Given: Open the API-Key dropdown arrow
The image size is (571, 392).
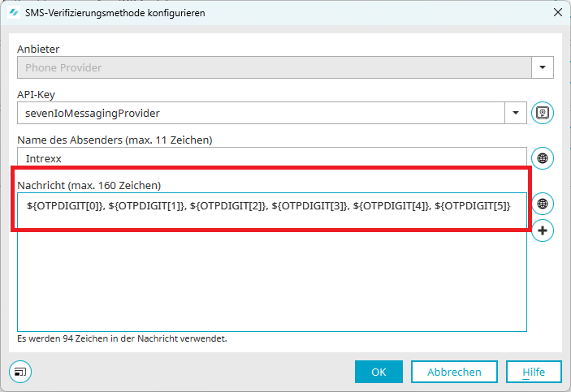Looking at the screenshot, I should pos(515,113).
